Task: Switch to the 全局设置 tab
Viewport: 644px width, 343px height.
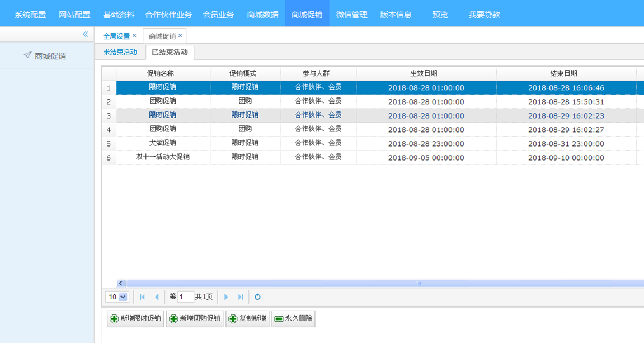Action: (116, 36)
